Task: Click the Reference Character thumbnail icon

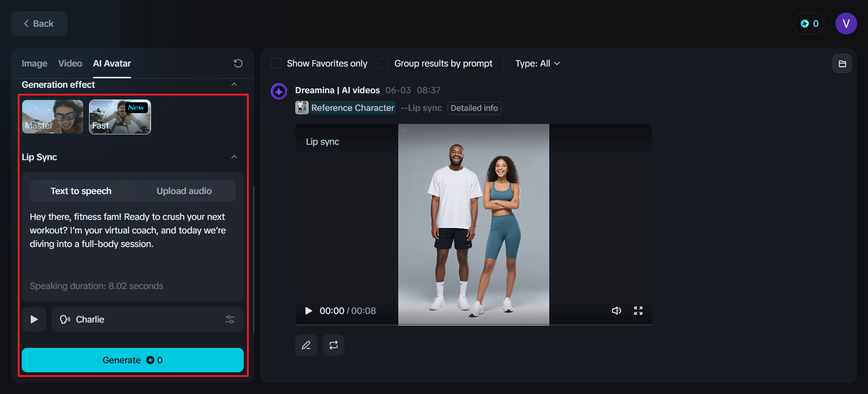Action: (x=302, y=108)
